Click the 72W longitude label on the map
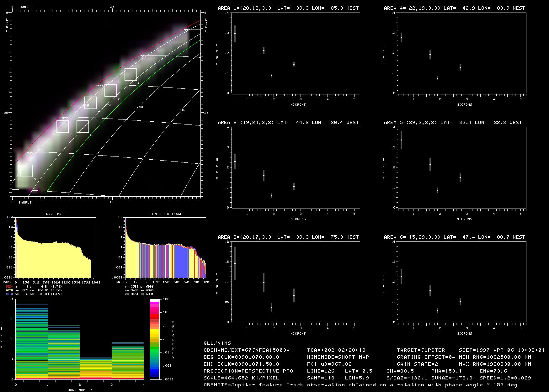This screenshot has width=549, height=392. pyautogui.click(x=108, y=105)
